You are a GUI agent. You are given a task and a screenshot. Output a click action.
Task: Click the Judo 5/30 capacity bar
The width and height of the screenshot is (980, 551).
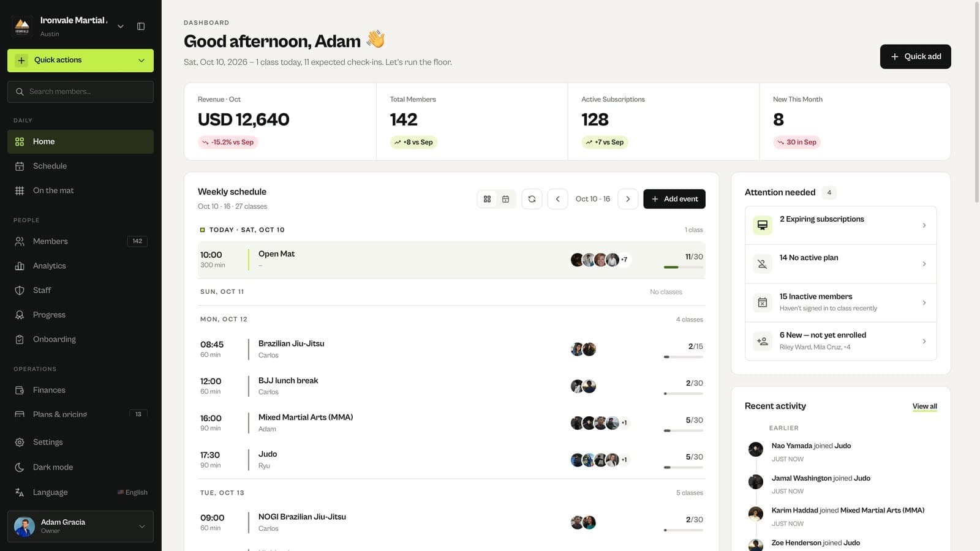[x=683, y=467]
